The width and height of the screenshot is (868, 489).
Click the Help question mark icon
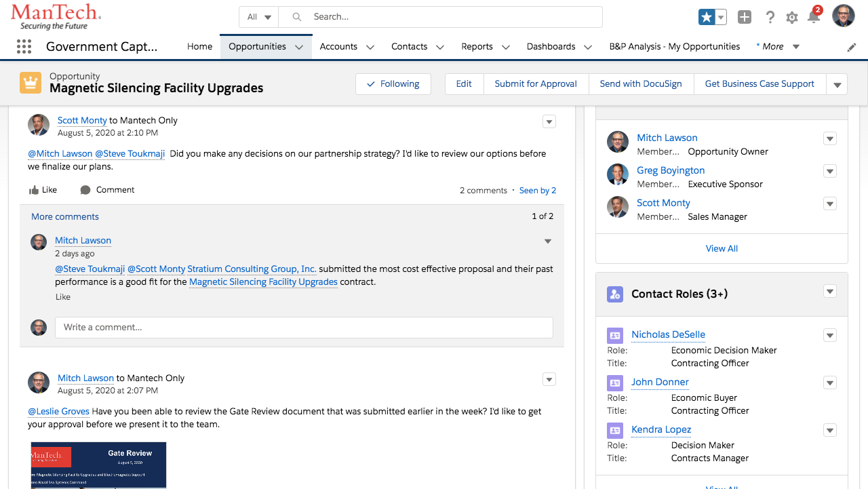point(770,18)
